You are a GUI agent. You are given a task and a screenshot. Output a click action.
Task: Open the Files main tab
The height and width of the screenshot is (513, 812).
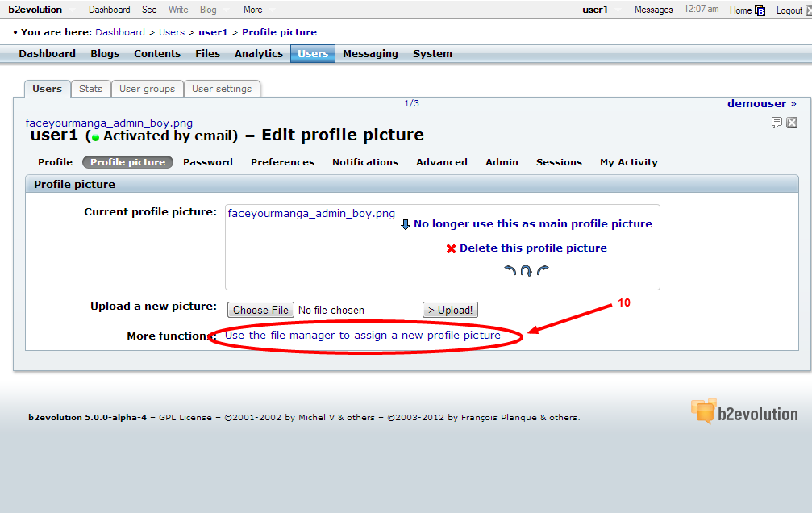click(x=207, y=53)
